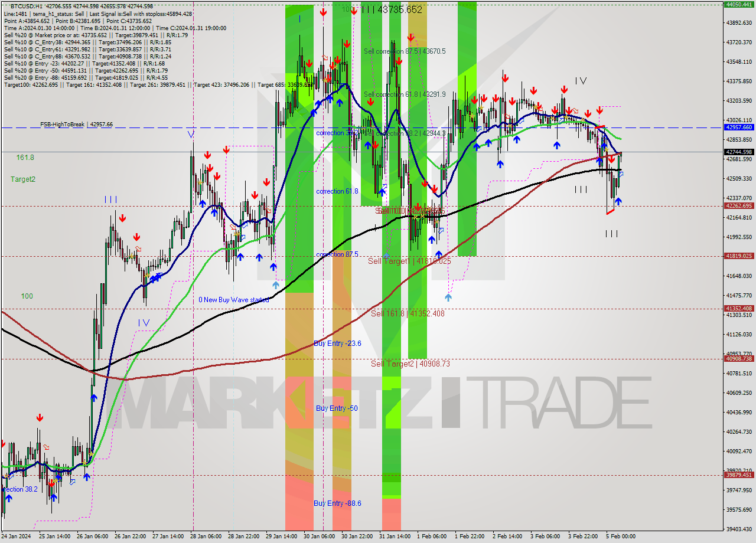The width and height of the screenshot is (756, 543).
Task: Click the red 39879.451 price tag
Action: (x=739, y=475)
